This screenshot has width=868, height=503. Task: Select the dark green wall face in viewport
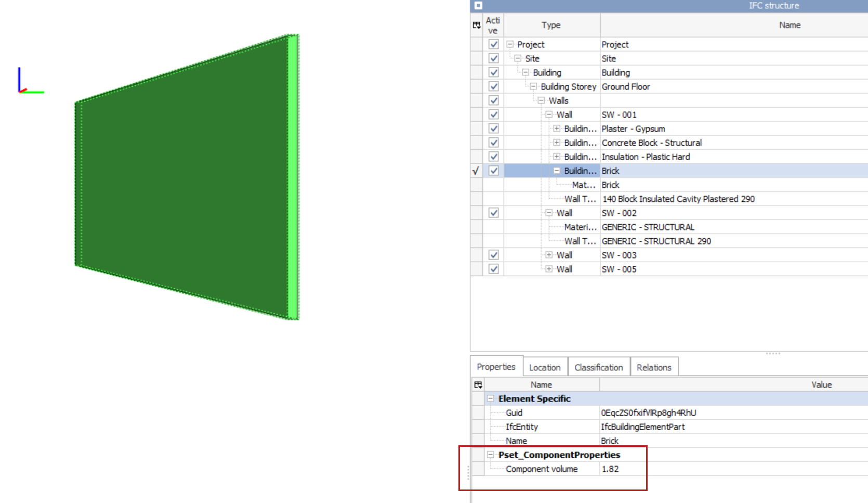tap(182, 177)
